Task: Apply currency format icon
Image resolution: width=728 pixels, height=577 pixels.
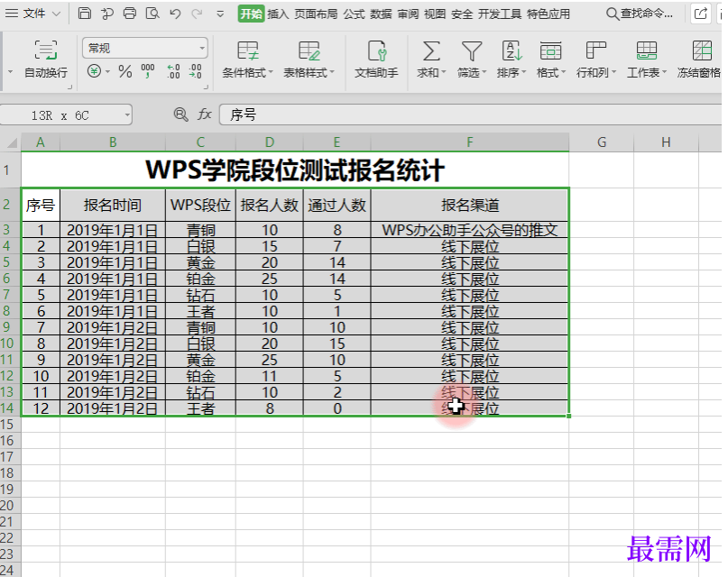Action: click(94, 71)
